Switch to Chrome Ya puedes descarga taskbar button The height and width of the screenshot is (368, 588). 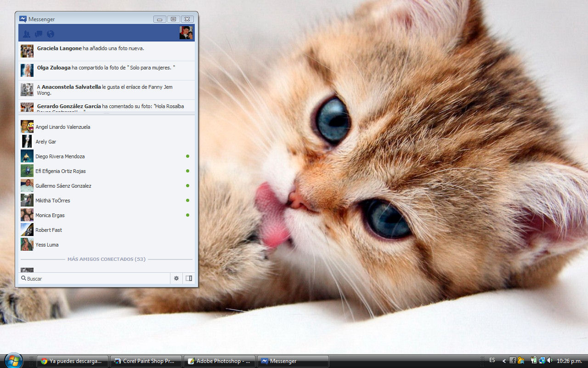tap(73, 361)
